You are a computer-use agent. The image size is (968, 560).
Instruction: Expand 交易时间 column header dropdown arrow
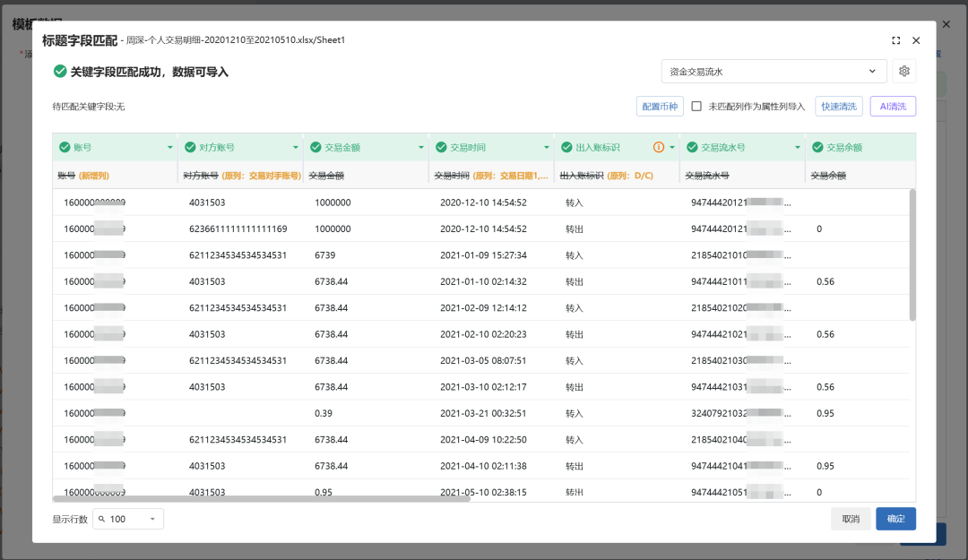tap(547, 148)
